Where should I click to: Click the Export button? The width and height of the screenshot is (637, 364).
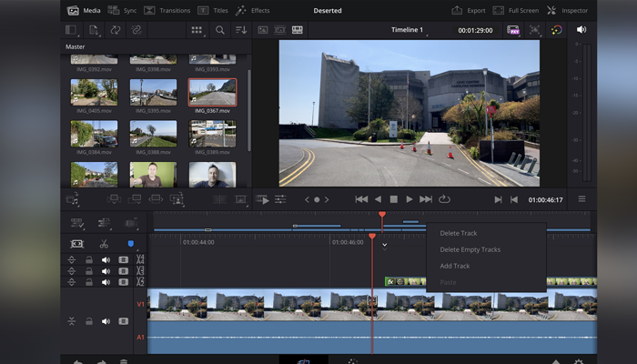tap(469, 11)
